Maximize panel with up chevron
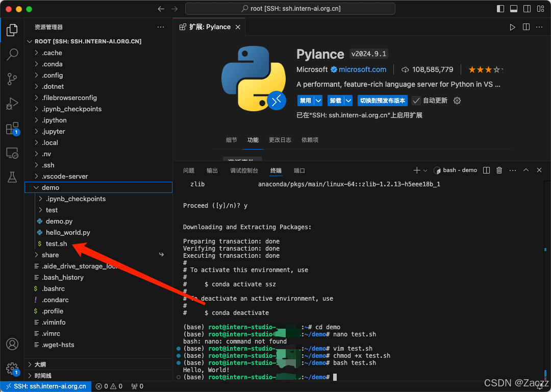The height and width of the screenshot is (392, 551). (x=526, y=170)
